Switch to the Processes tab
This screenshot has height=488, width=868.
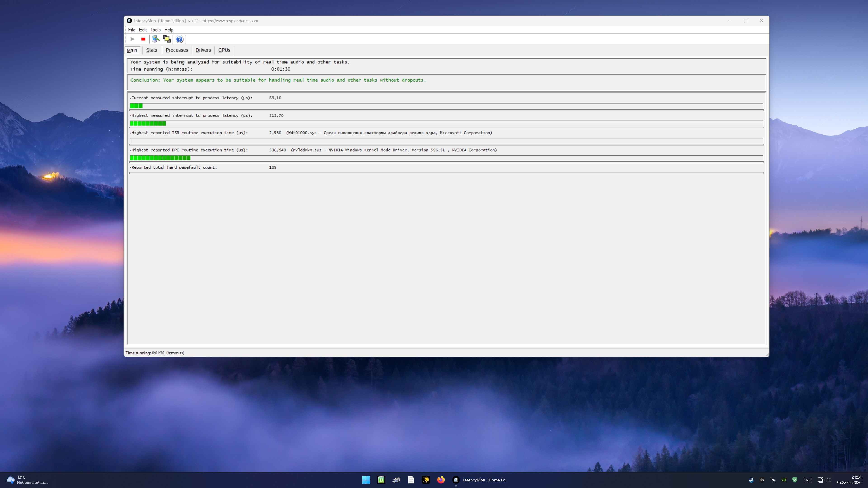(177, 50)
